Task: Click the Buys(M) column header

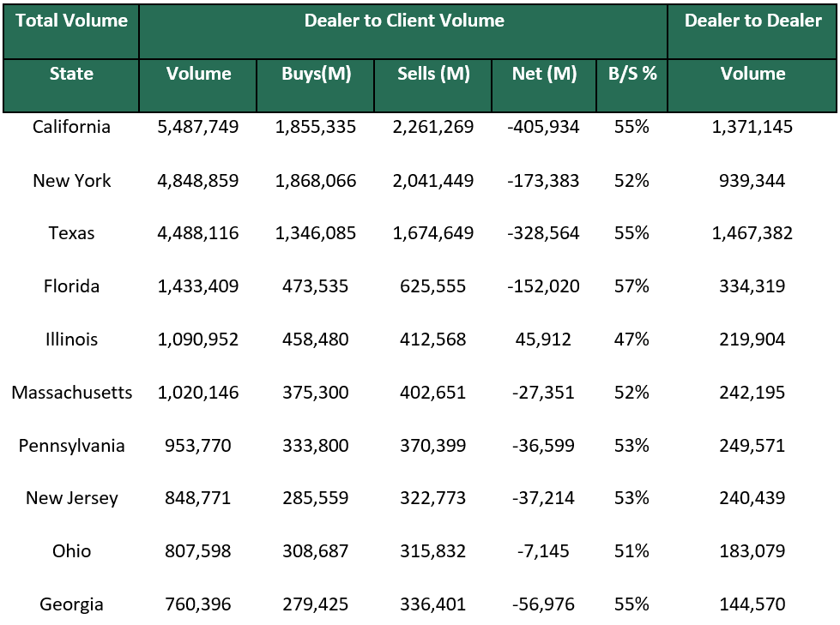Action: pos(316,86)
